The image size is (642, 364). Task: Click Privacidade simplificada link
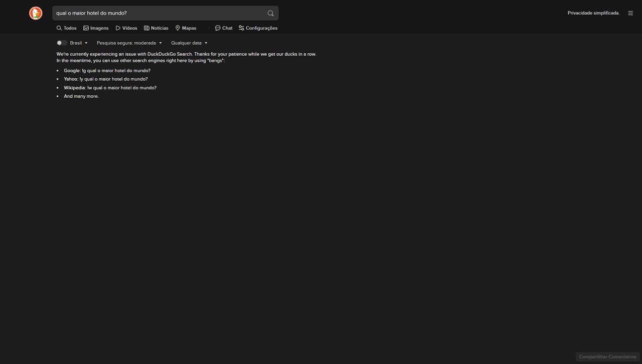(x=593, y=13)
